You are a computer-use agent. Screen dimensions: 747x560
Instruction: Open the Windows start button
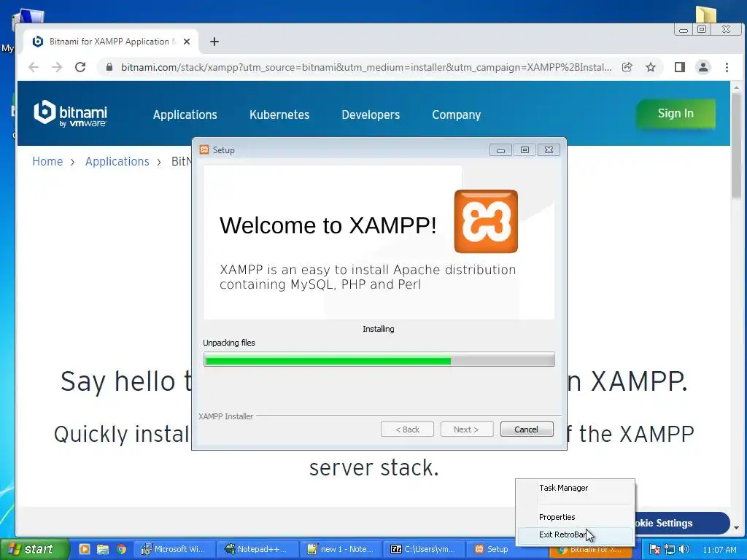[x=34, y=549]
